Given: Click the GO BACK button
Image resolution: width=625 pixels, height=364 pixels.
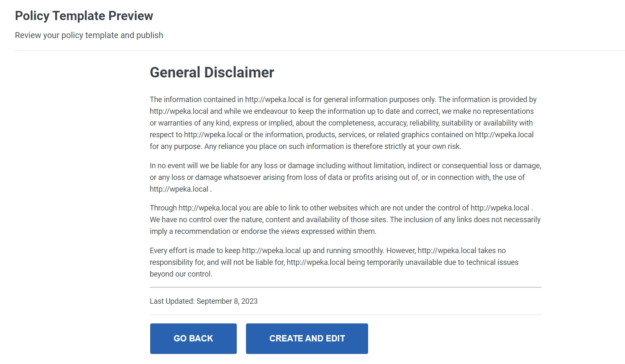Looking at the screenshot, I should (x=193, y=338).
